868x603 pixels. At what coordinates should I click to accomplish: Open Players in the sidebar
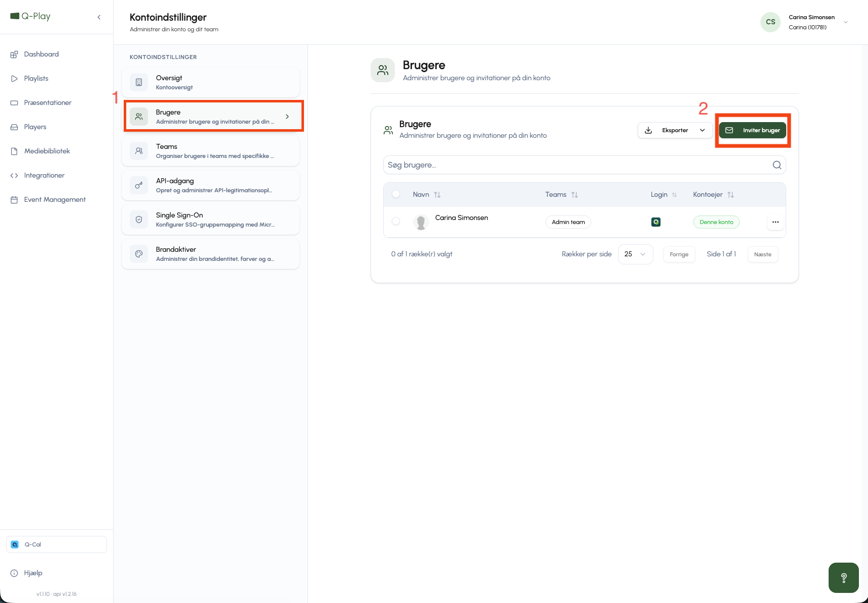click(x=35, y=127)
